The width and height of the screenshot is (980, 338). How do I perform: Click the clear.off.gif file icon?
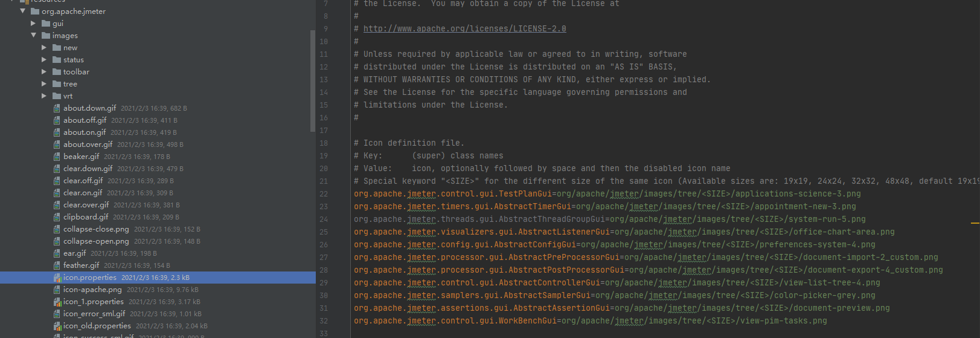click(x=57, y=181)
